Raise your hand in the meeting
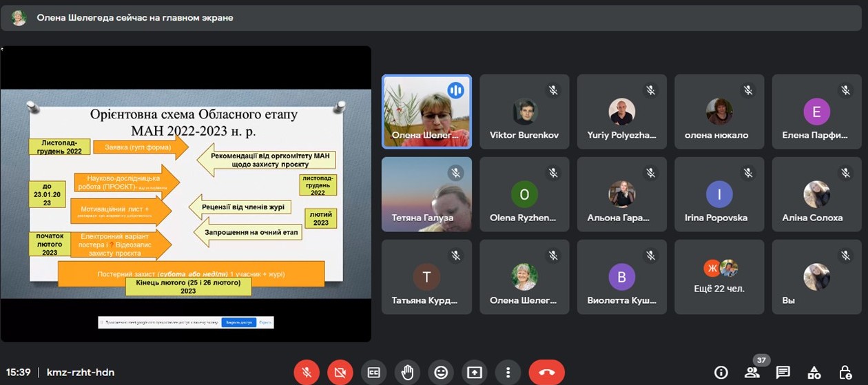 click(407, 373)
